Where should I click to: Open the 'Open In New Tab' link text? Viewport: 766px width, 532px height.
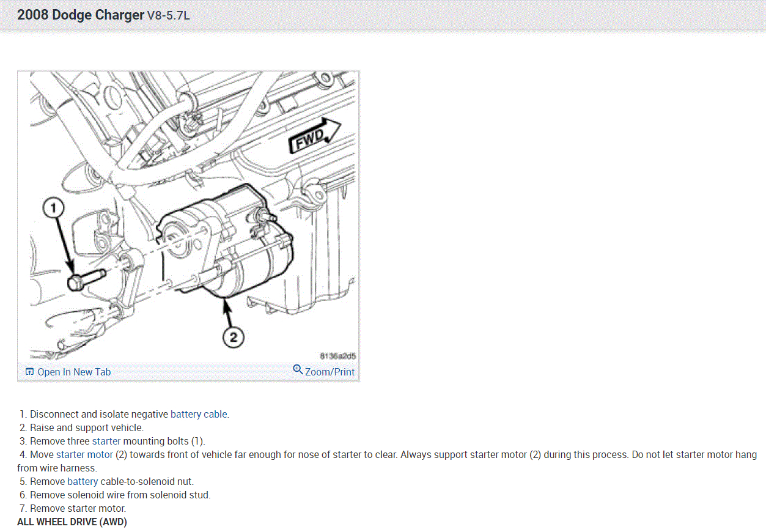coord(74,372)
